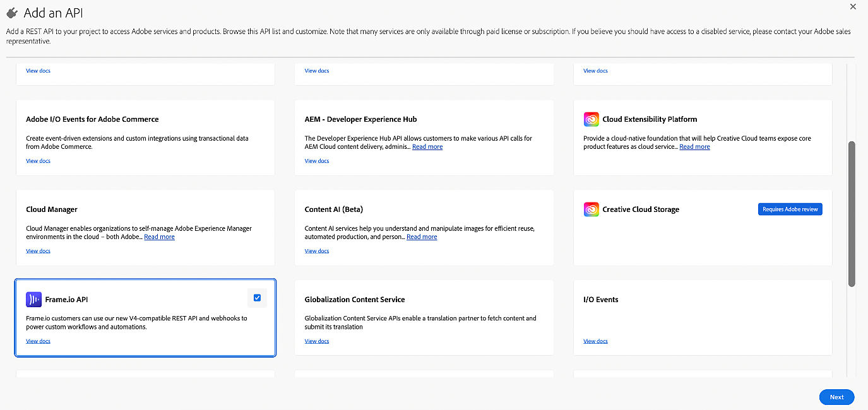The width and height of the screenshot is (868, 410).
Task: Select the AEM - Developer Experience Hub title
Action: 360,119
